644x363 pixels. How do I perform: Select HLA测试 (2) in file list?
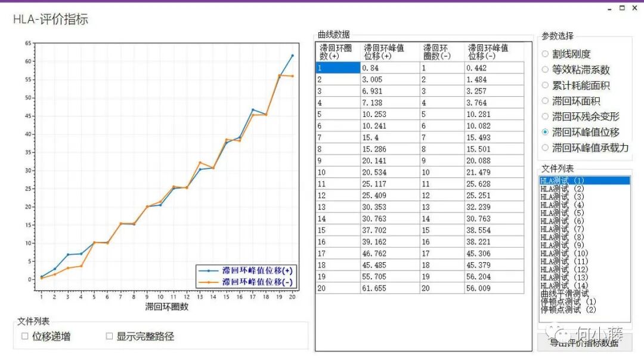point(584,189)
